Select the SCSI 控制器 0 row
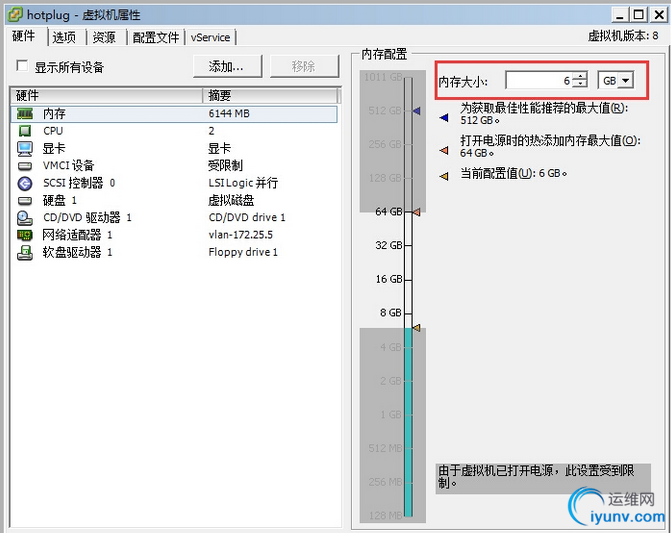 174,183
